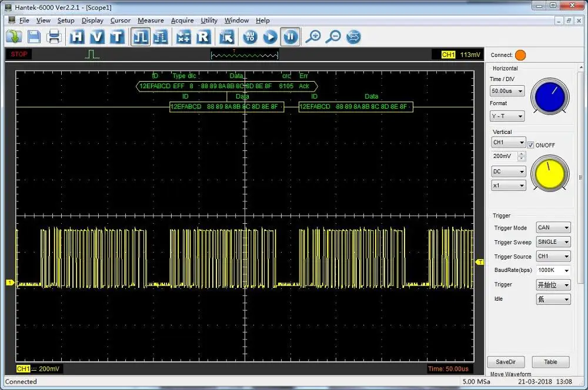Click the AUTO setup icon
588x390 pixels.
(249, 36)
